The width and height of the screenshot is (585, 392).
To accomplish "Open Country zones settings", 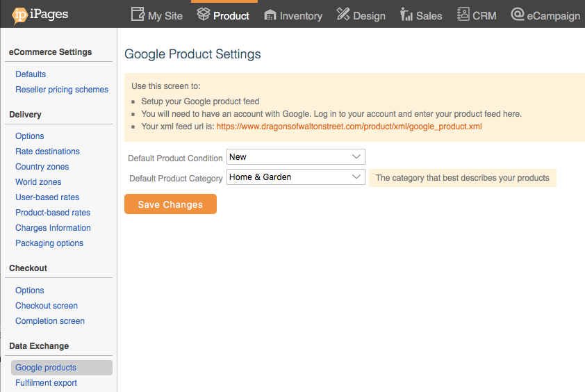I will 42,167.
